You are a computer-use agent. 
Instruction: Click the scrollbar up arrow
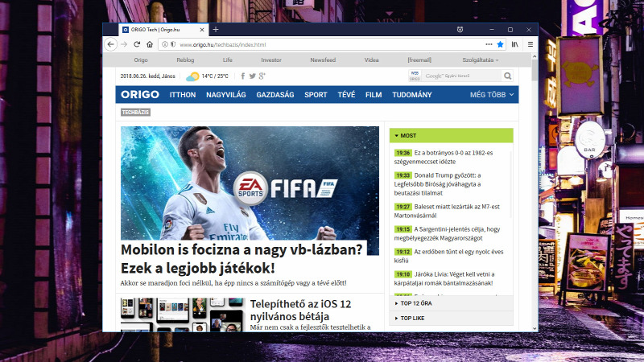[535, 56]
